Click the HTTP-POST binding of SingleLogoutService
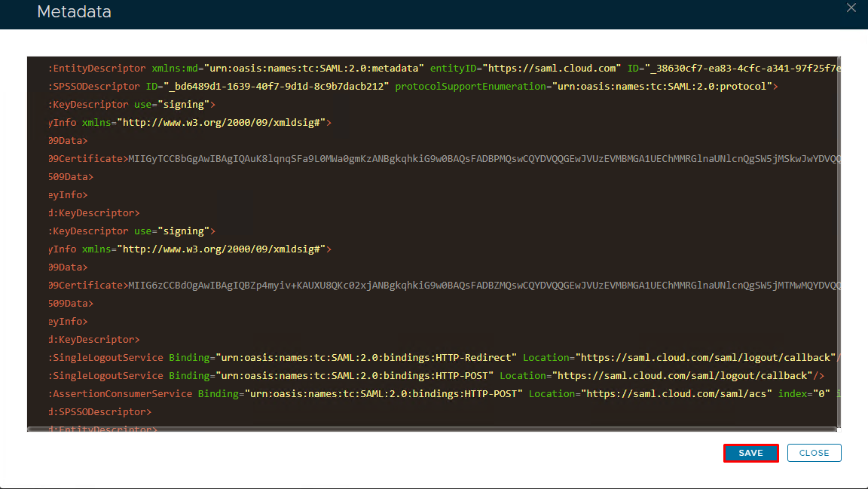The height and width of the screenshot is (489, 868). 354,376
